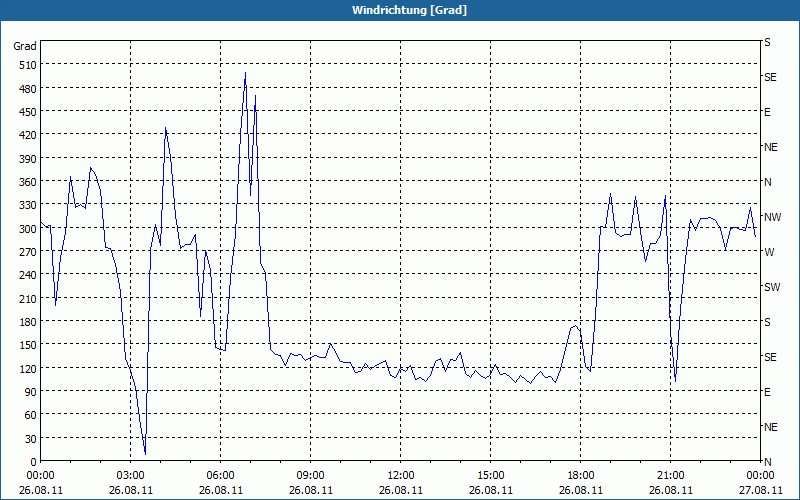Click the N compass label level with 0
This screenshot has width=800, height=500.
(x=767, y=462)
